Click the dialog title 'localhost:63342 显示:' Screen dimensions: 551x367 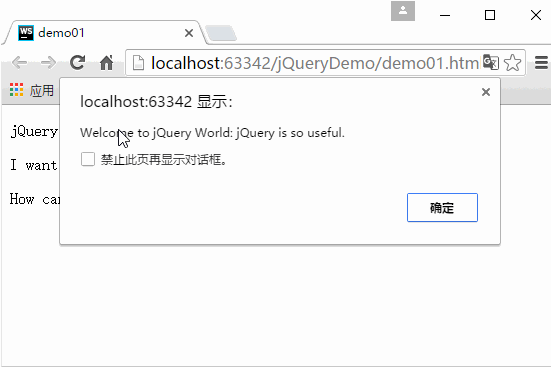click(156, 102)
